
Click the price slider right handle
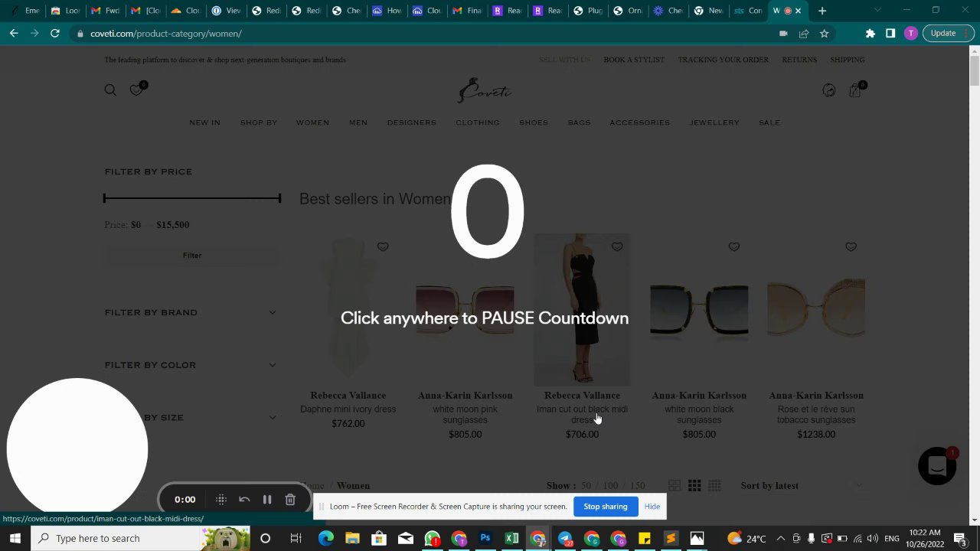point(279,198)
